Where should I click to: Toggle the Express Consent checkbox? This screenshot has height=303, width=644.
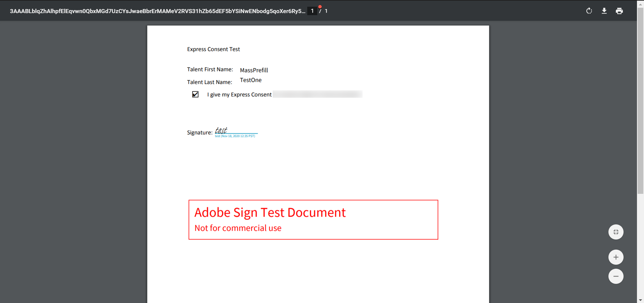pyautogui.click(x=195, y=94)
